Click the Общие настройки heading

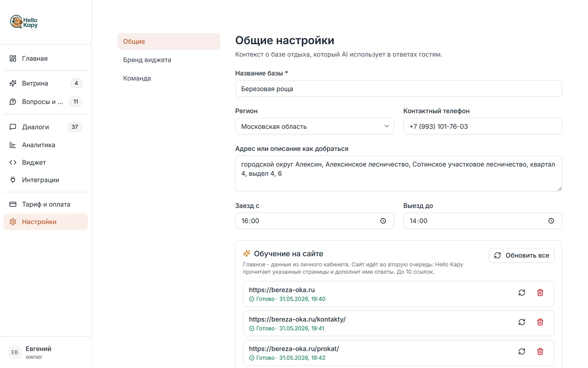point(285,40)
